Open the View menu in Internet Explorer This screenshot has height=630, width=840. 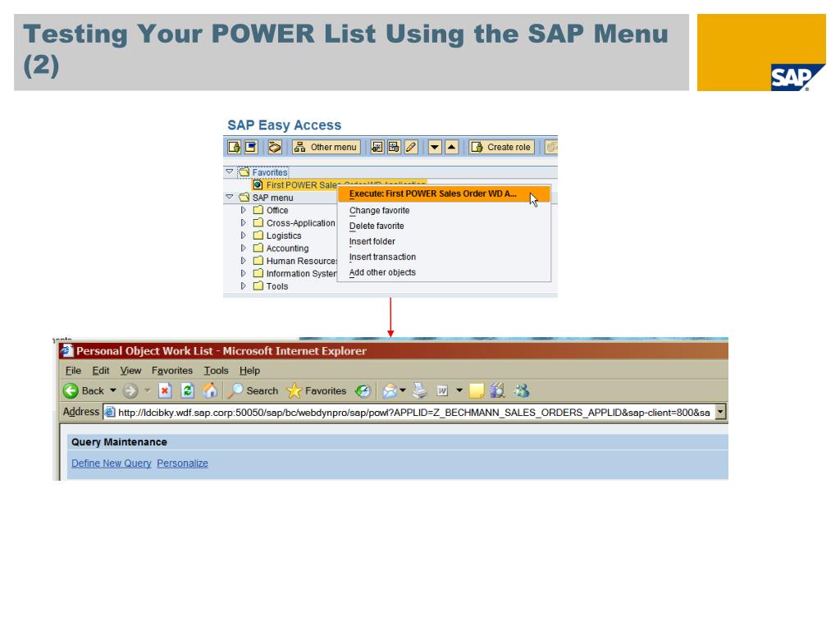(130, 370)
